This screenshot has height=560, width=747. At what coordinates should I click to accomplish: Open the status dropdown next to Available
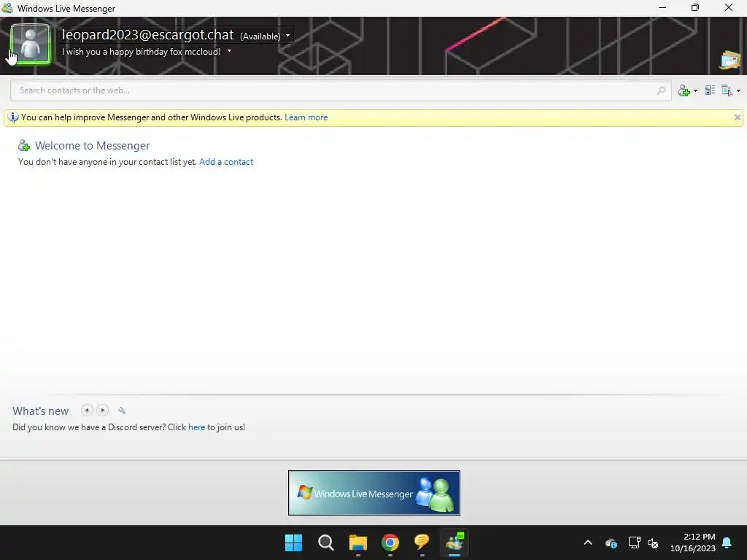pos(287,36)
